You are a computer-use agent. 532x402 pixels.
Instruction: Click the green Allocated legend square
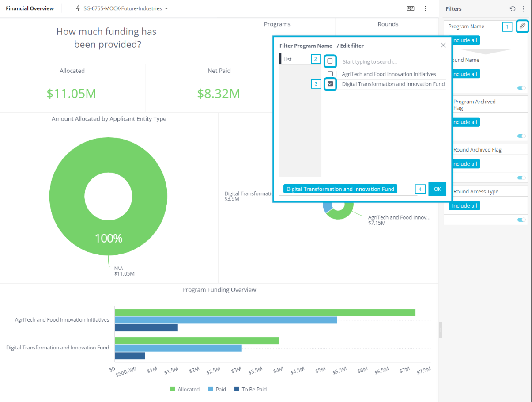tap(173, 389)
